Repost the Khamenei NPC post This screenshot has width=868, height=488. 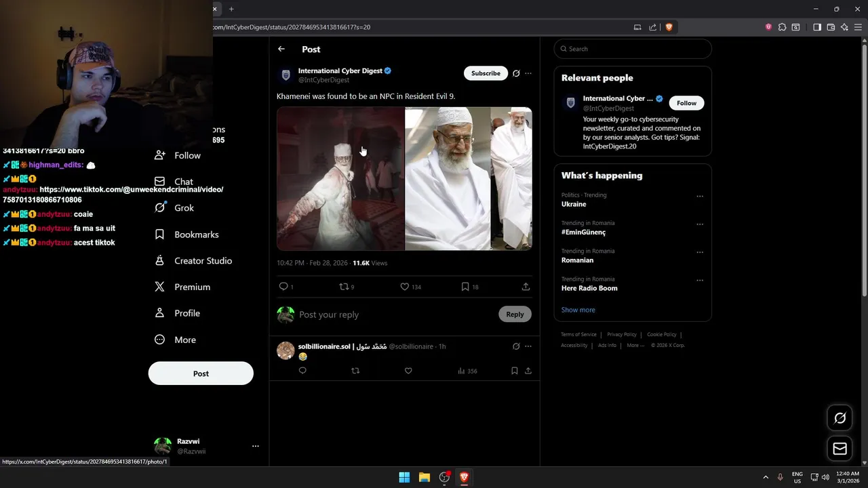[344, 287]
